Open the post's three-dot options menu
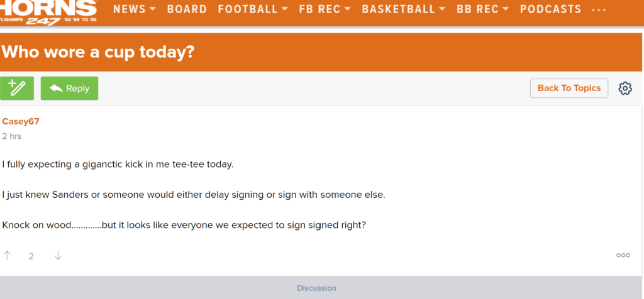Image resolution: width=644 pixels, height=299 pixels. pos(623,255)
